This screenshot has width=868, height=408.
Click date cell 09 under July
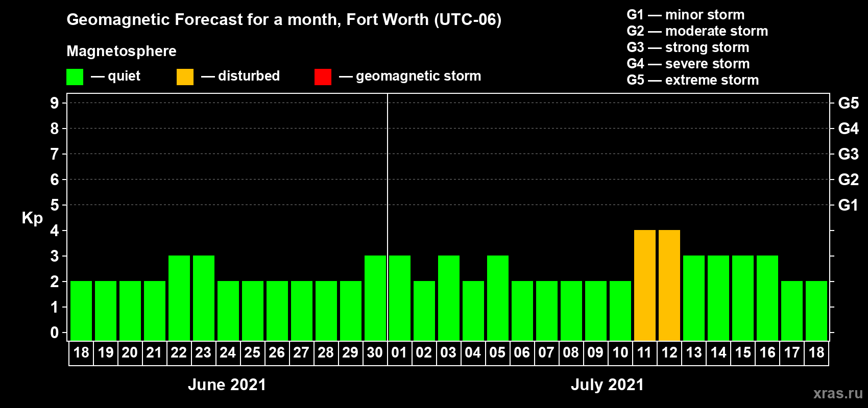tap(596, 353)
